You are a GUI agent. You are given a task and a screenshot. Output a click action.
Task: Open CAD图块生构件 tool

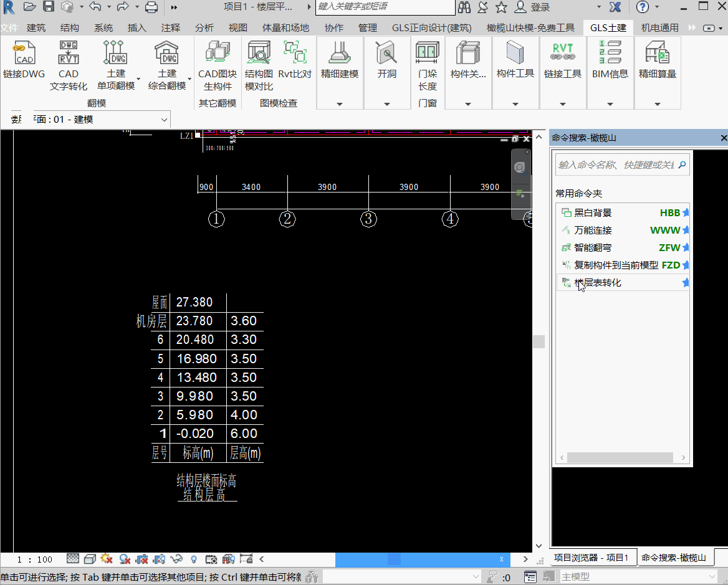(218, 65)
